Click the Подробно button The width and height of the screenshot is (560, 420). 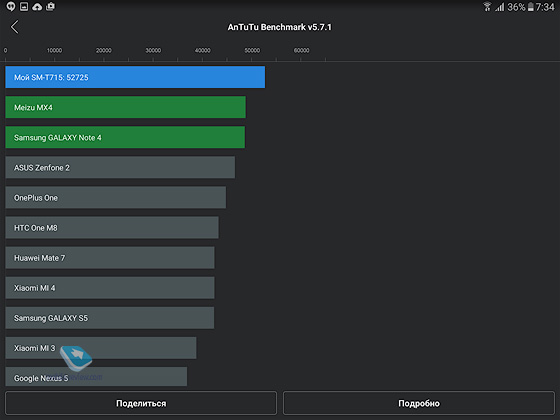point(419,403)
